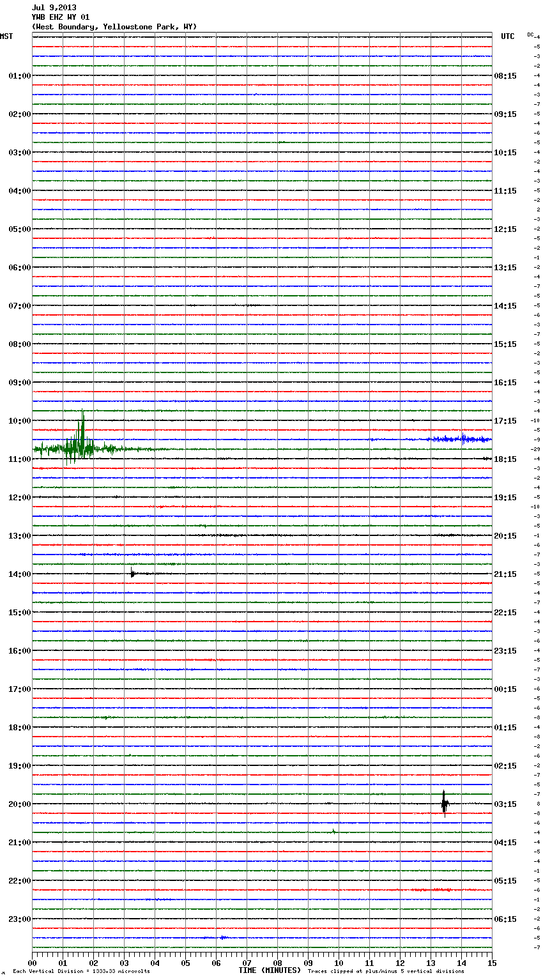Select the 09:00 MST time label

pos(19,383)
